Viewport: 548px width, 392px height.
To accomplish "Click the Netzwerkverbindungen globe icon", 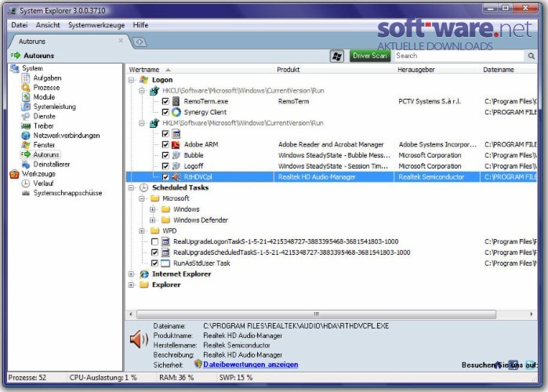I will (x=26, y=135).
